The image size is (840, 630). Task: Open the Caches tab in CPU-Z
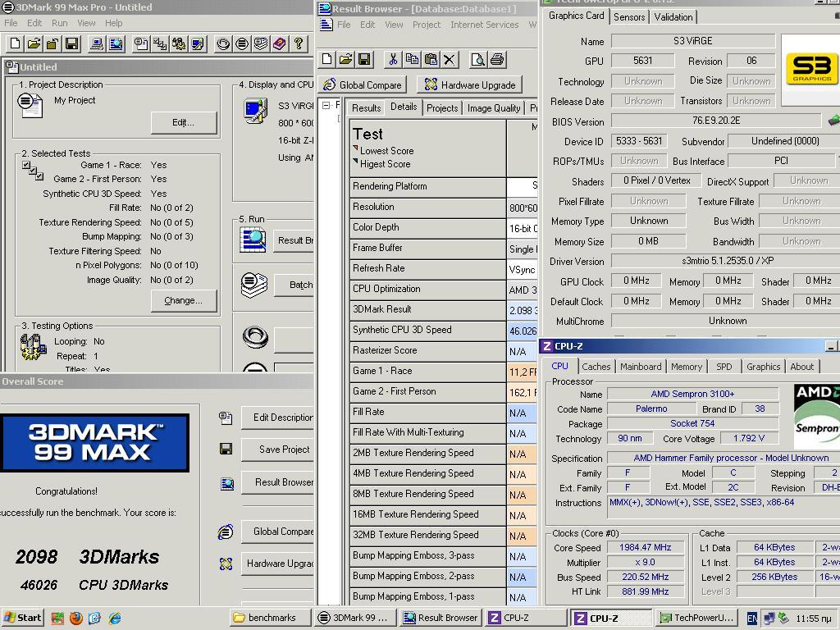596,367
